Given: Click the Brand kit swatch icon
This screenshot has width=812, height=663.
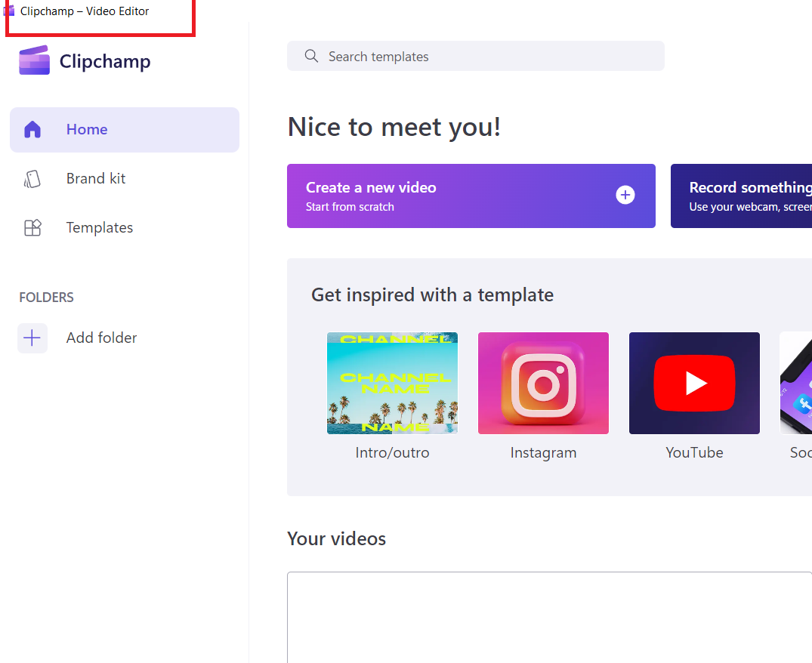Looking at the screenshot, I should [x=32, y=179].
